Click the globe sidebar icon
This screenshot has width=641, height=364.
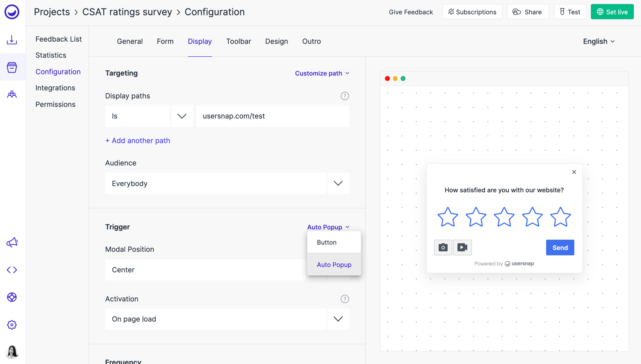(12, 297)
